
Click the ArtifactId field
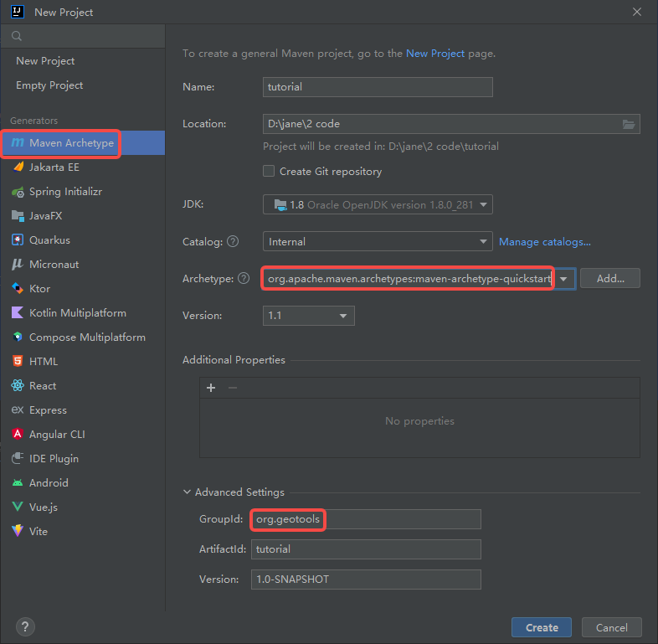click(366, 549)
